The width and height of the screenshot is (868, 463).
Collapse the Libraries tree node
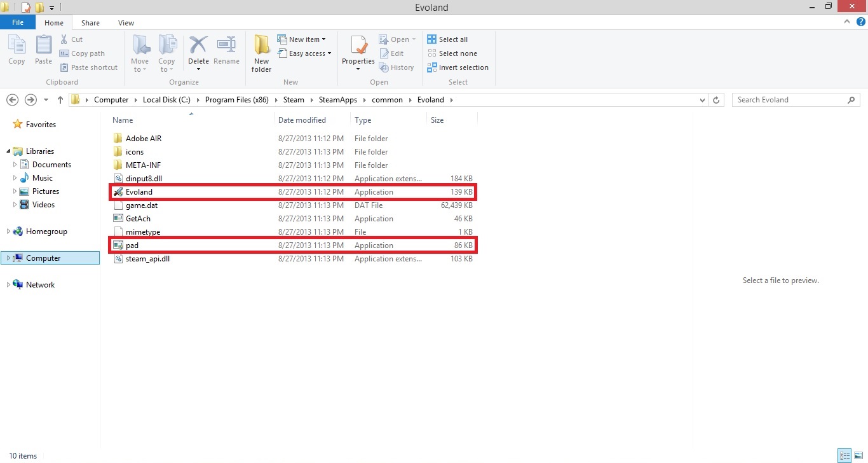tap(9, 151)
